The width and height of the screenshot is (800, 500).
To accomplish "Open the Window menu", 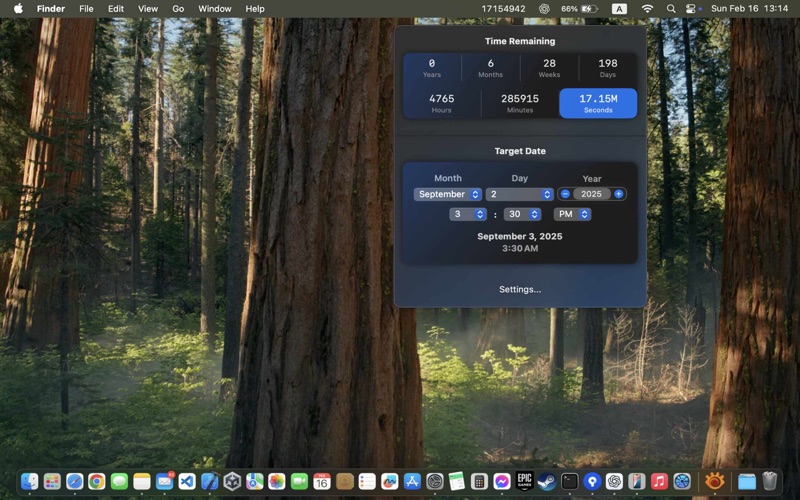I will tap(215, 9).
